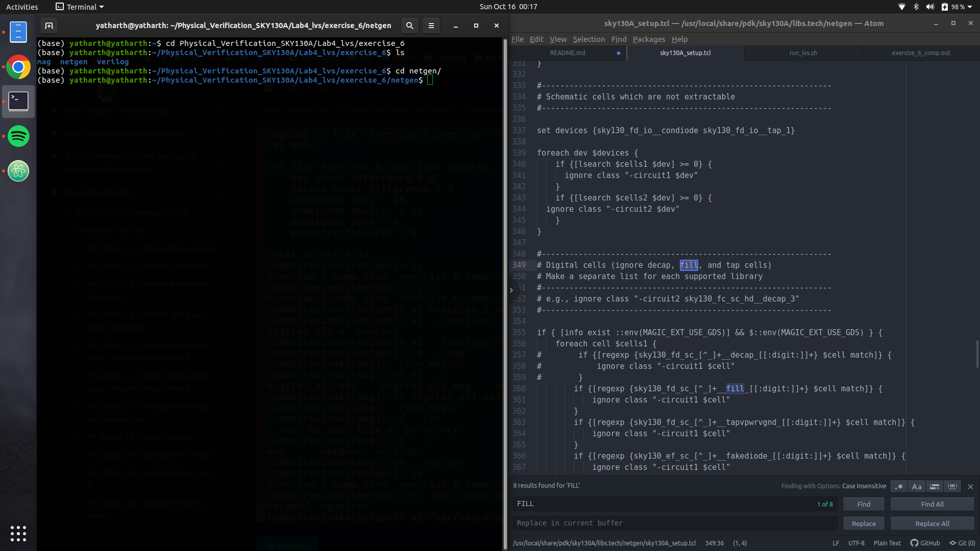
Task: Click Terminal icon in dock
Action: 18,102
